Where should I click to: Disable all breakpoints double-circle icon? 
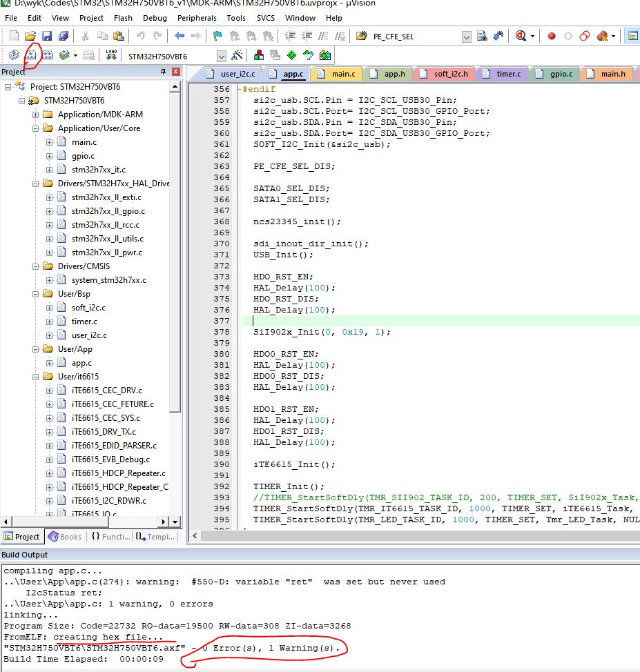(x=584, y=36)
